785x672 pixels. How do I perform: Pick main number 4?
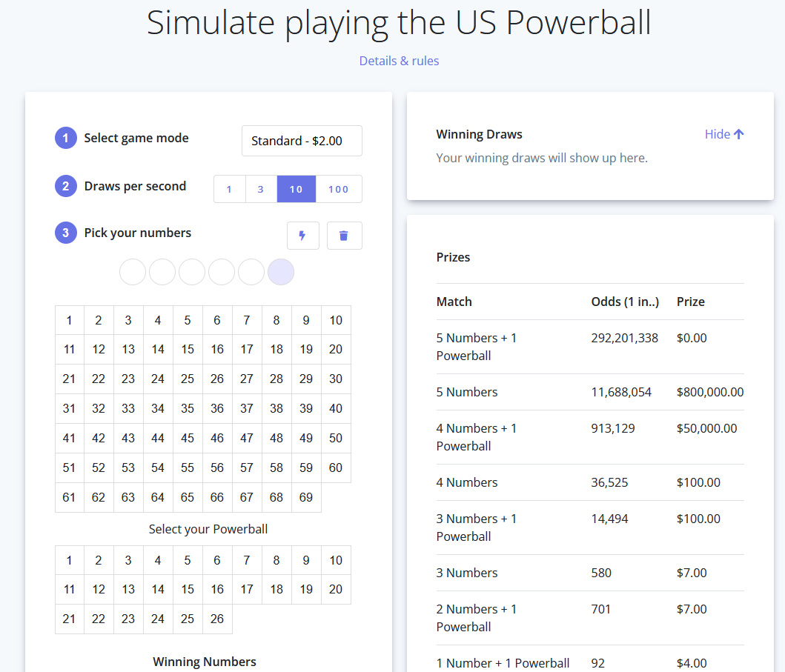pyautogui.click(x=158, y=320)
